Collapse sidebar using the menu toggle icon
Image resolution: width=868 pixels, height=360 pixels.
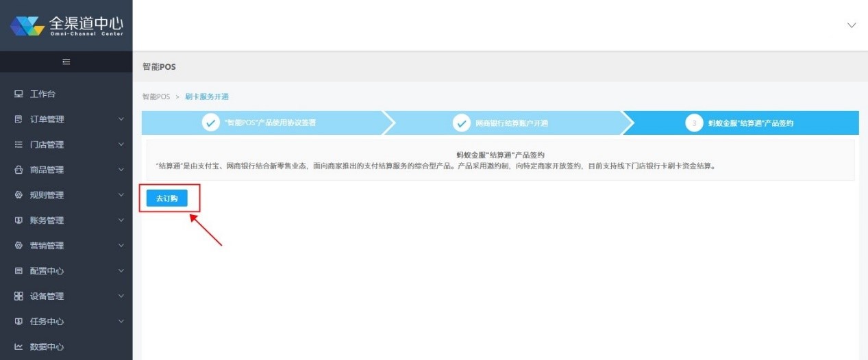(66, 62)
